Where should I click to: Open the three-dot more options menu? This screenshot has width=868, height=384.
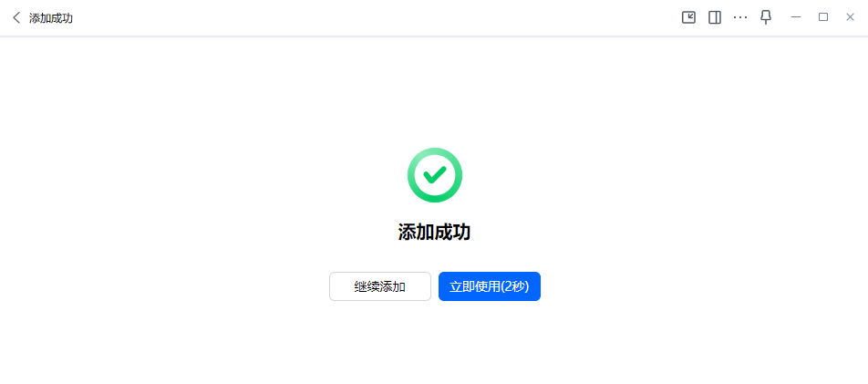click(740, 17)
